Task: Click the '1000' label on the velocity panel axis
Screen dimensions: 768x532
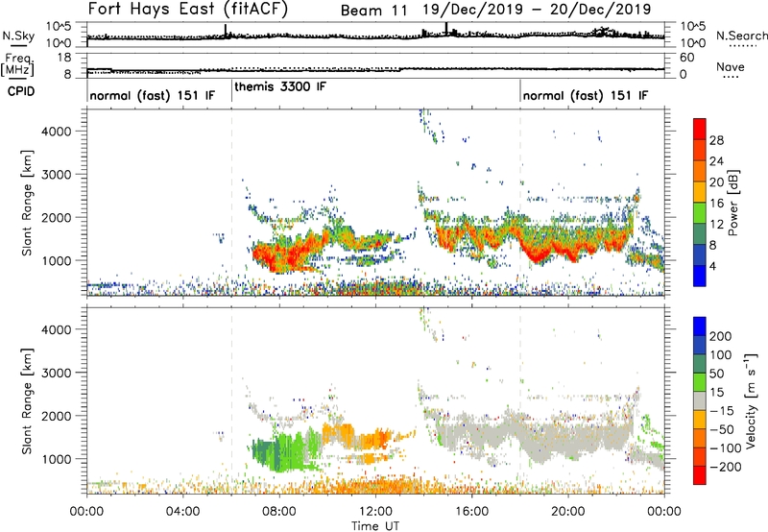Action: (x=56, y=459)
